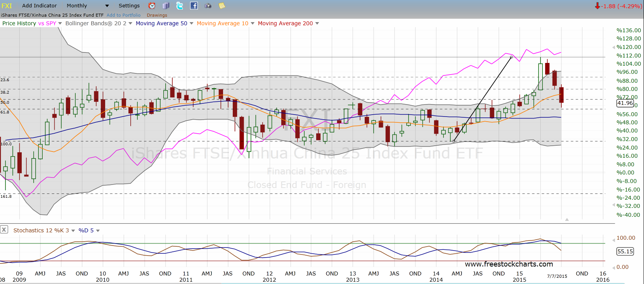Click the 2016 year label on the time axis
Screen dimensions: 644x284
603,280
